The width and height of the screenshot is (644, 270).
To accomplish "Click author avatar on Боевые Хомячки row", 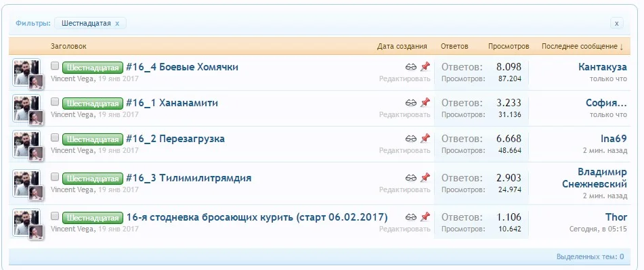I will tap(26, 72).
